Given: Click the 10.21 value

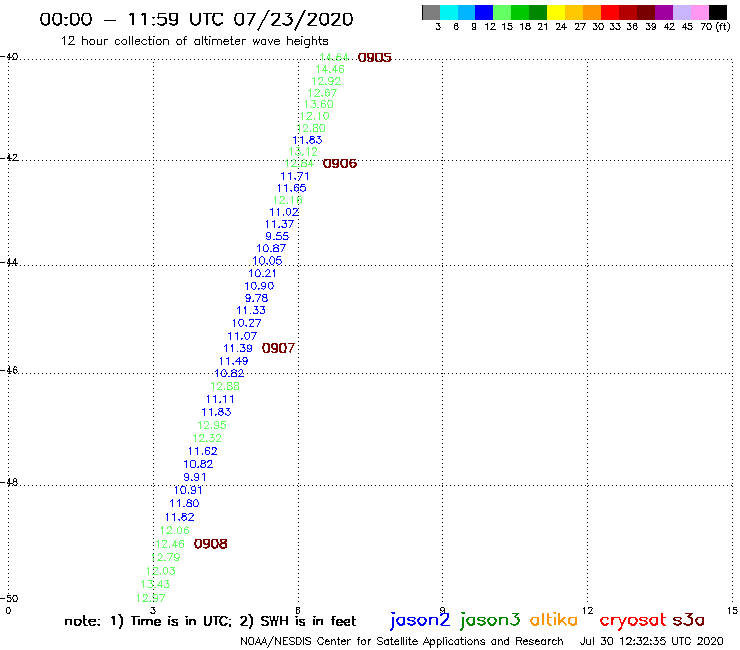Looking at the screenshot, I should [262, 273].
